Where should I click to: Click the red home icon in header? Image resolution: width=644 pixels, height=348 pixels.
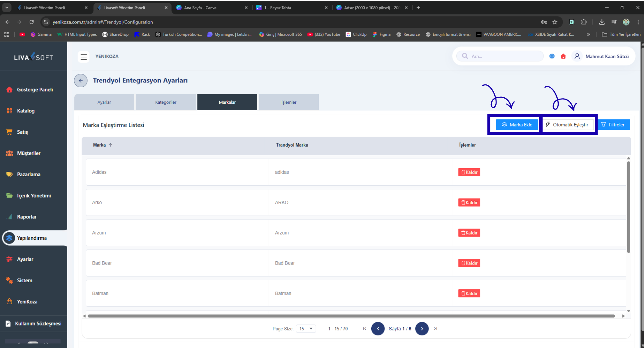coord(563,56)
